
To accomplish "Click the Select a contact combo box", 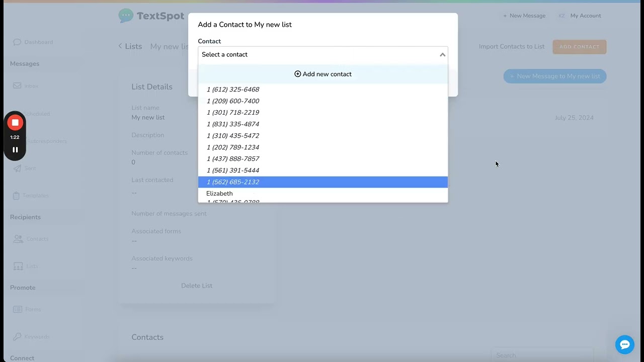I will [x=323, y=55].
